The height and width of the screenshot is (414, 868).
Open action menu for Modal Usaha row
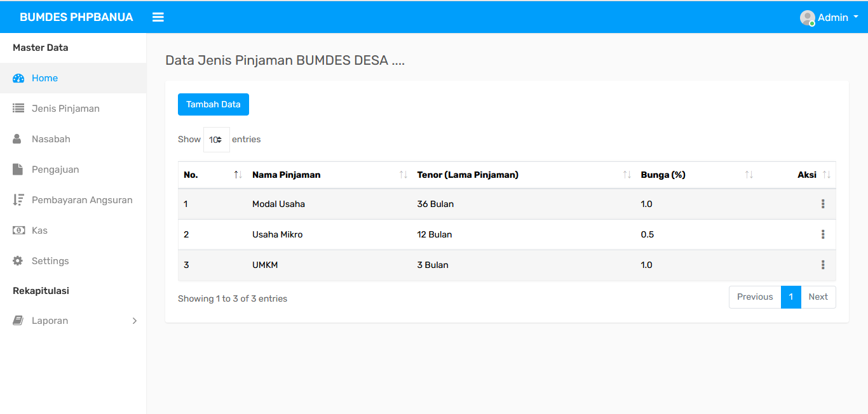click(x=823, y=204)
